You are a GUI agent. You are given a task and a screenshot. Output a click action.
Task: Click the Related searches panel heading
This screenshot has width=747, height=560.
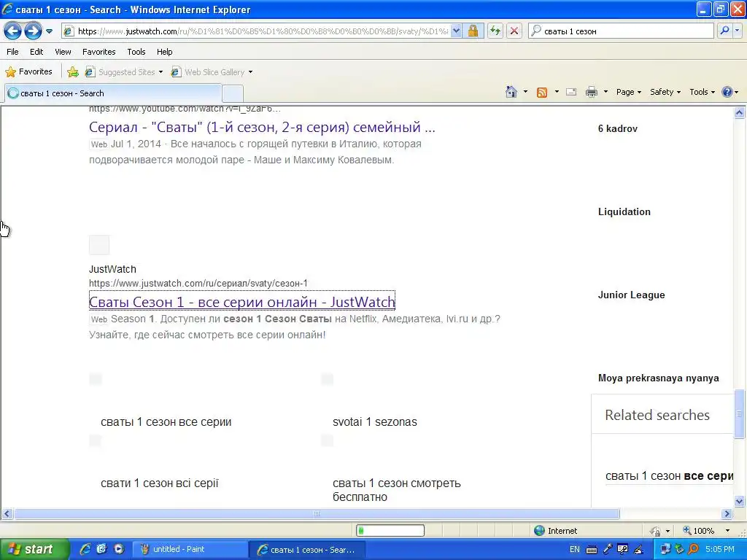click(657, 415)
